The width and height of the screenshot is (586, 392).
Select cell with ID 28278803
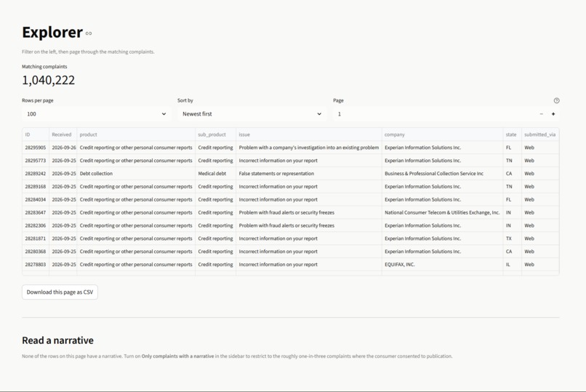point(36,265)
